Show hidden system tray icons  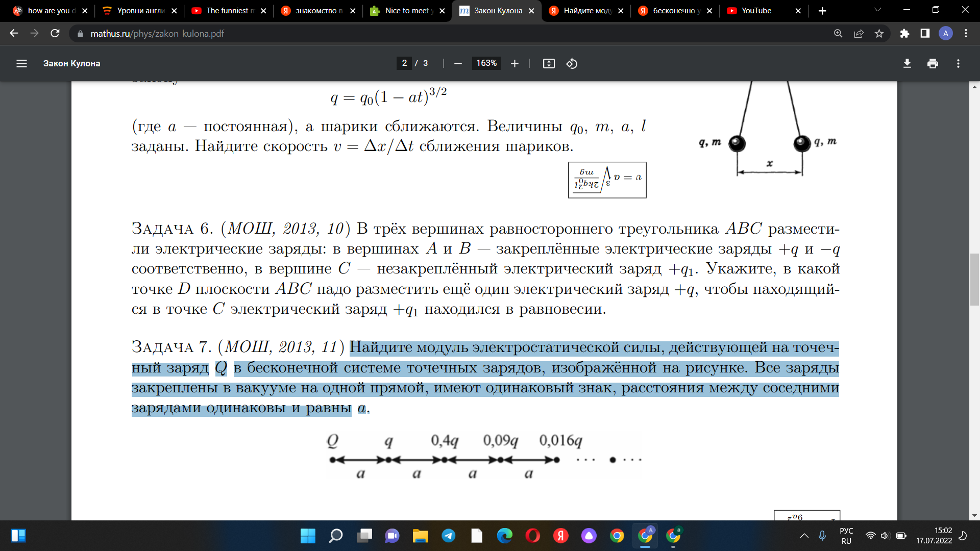(804, 536)
